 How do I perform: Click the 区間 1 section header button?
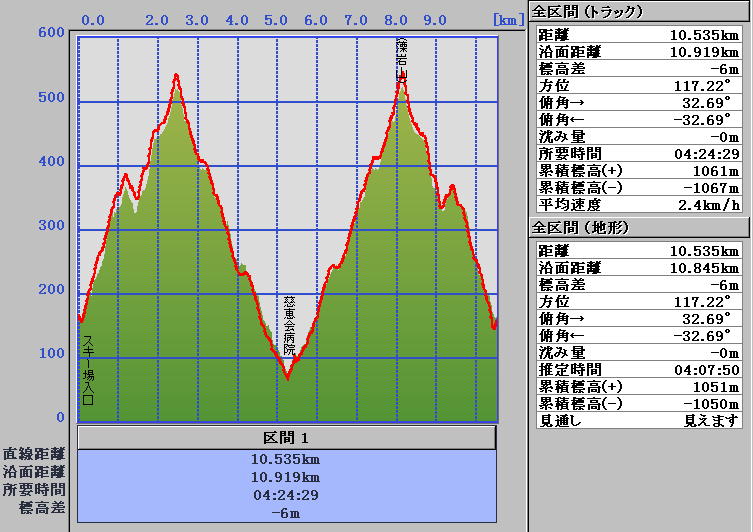(x=286, y=438)
